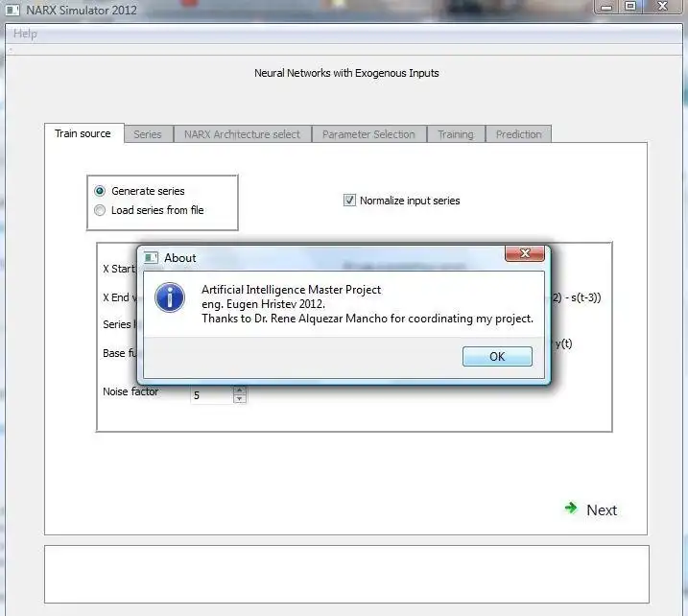
Task: Click 'Artificial Intelligence Master Project' text
Action: [x=292, y=290]
